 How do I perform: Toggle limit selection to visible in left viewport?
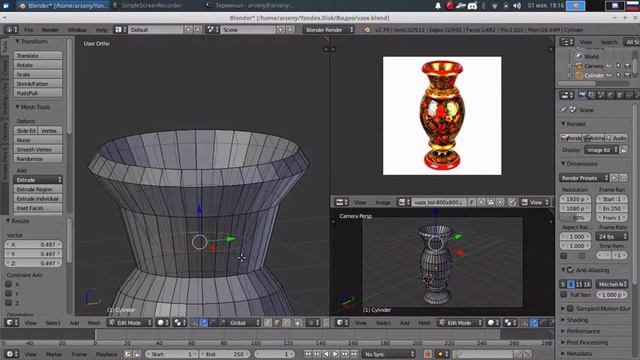[299, 323]
